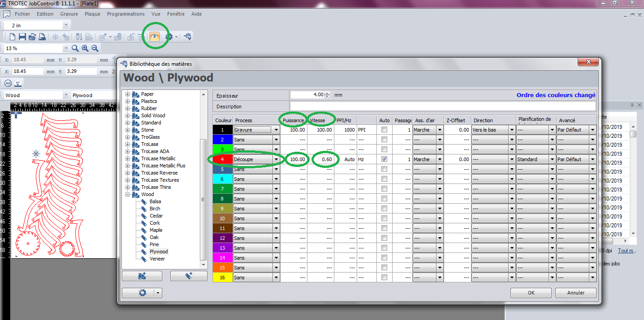This screenshot has height=320, width=644.
Task: Click the Zoom in magnifier icon
Action: point(85,48)
